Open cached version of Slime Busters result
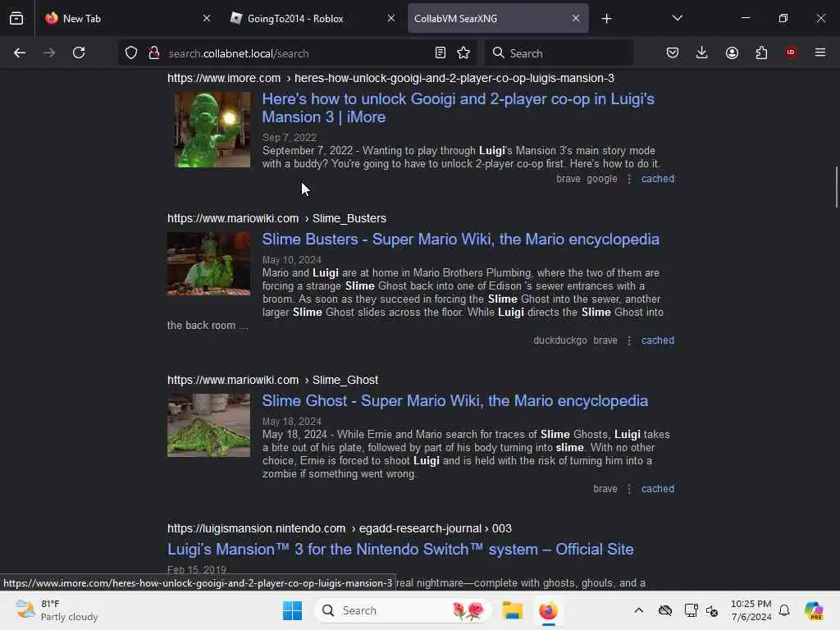The height and width of the screenshot is (630, 840). coord(658,340)
